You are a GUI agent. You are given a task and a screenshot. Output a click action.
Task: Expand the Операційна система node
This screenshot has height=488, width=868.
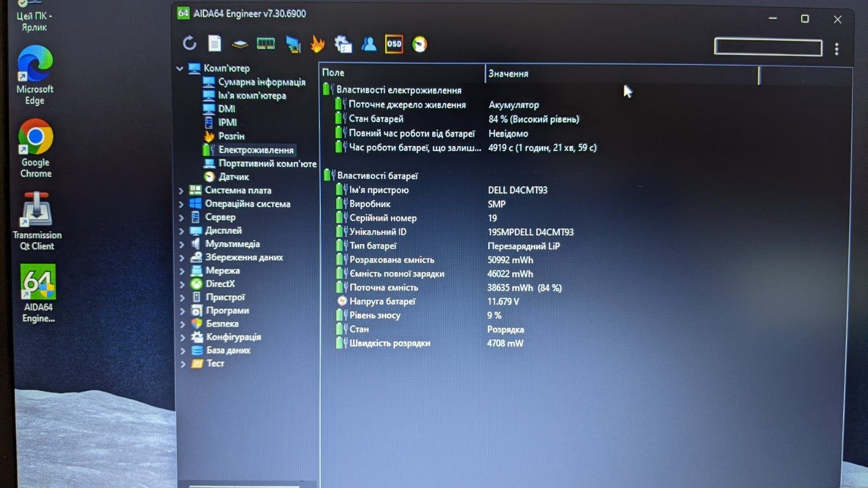(x=181, y=204)
